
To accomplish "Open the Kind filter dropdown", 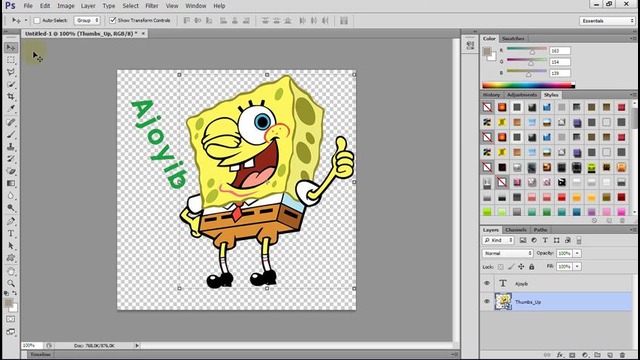I will click(x=498, y=240).
